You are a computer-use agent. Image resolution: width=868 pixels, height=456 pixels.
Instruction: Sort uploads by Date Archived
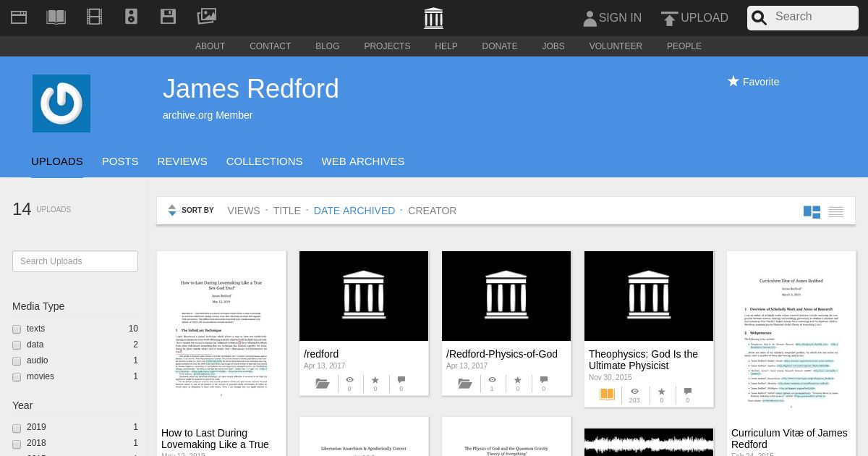tap(354, 211)
